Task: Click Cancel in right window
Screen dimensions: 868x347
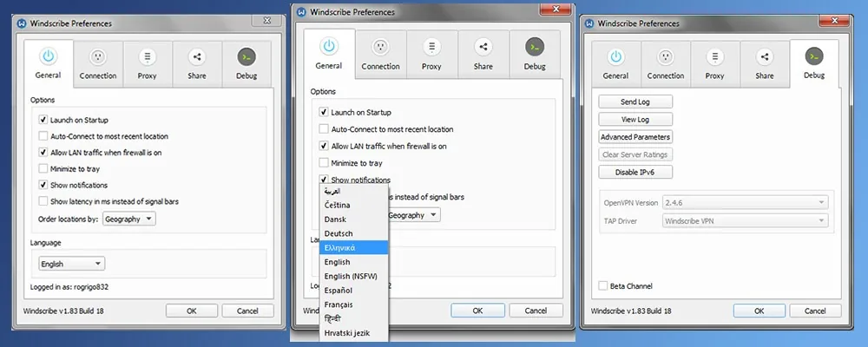Action: coord(815,311)
